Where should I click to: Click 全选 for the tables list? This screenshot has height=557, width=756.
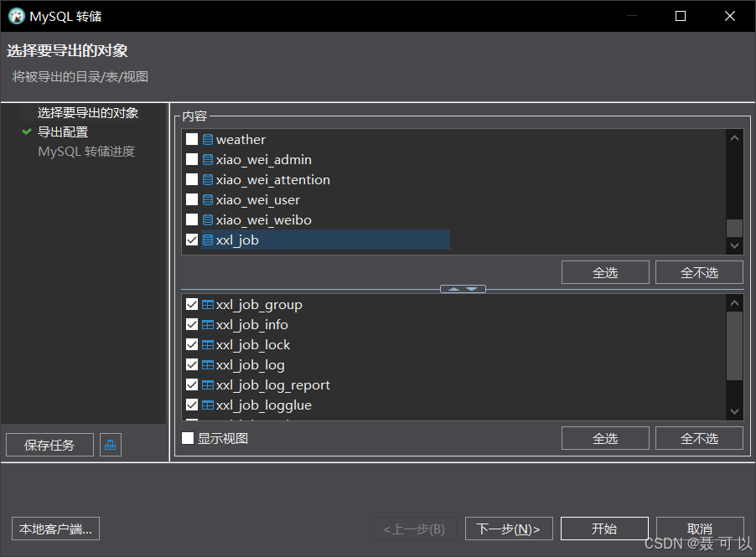(x=605, y=438)
